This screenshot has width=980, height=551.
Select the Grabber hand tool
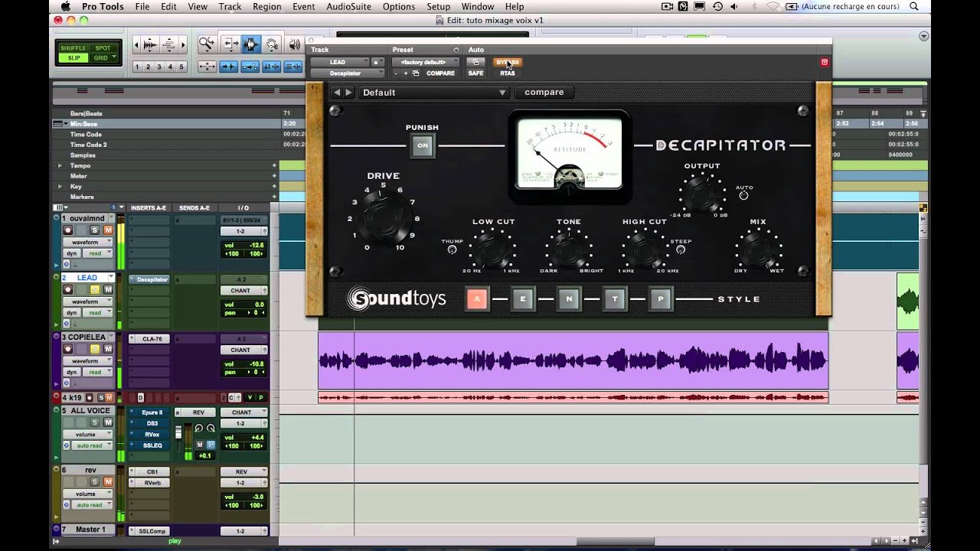pyautogui.click(x=272, y=44)
